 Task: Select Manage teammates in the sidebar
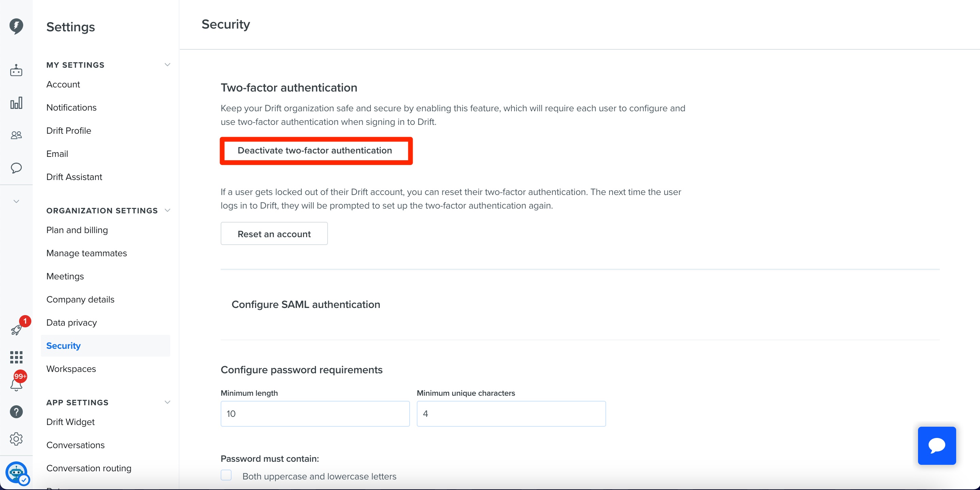click(x=86, y=253)
